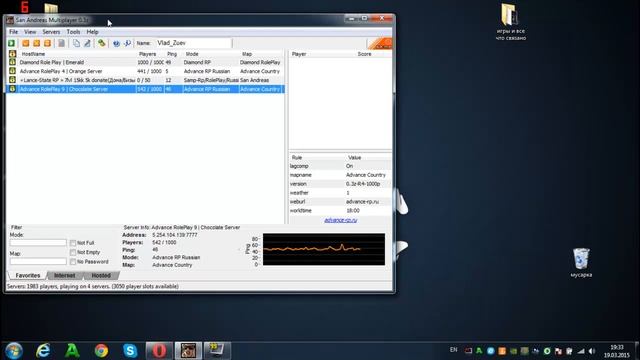Click the green A app taskbar icon
The image size is (640, 360).
click(x=72, y=351)
